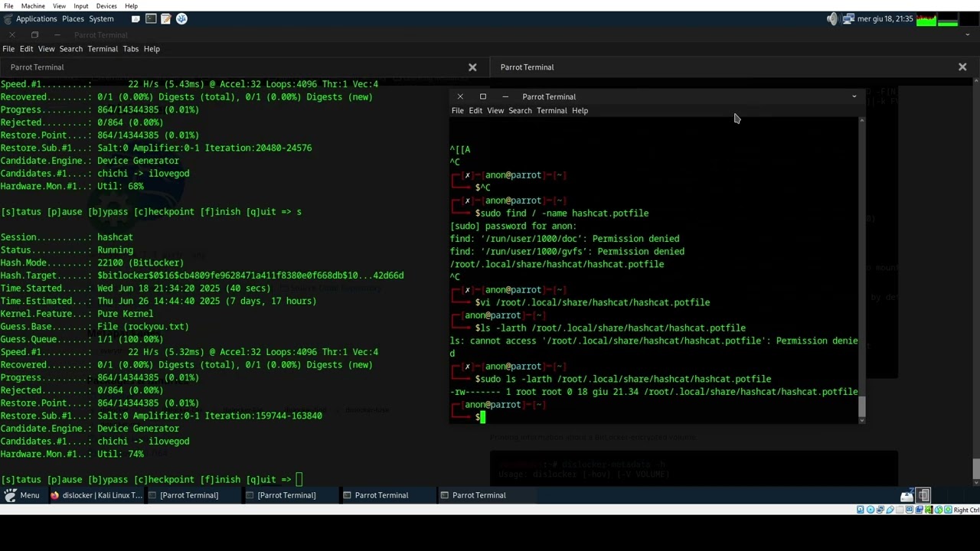
Task: Click the 'Guess.Base.......: File (rockyou.txt)' line
Action: click(94, 327)
